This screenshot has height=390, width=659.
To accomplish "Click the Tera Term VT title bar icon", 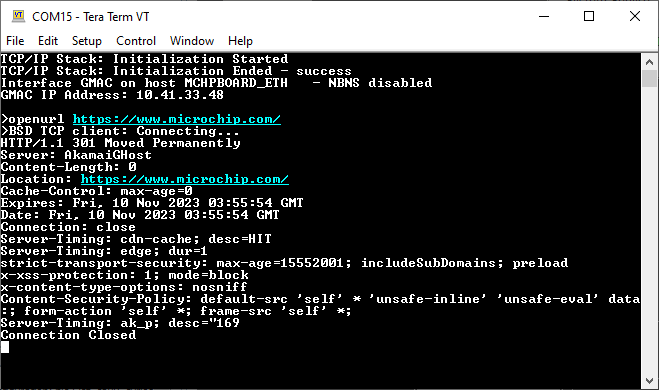I will [18, 16].
